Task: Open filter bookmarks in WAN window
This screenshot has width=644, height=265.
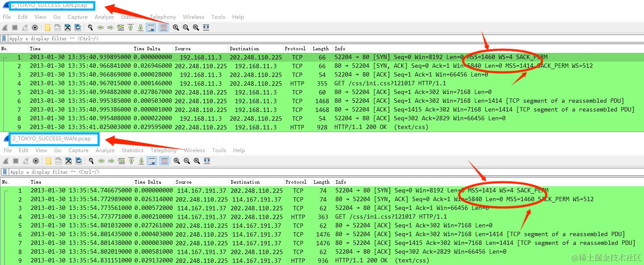Action: 4,172
